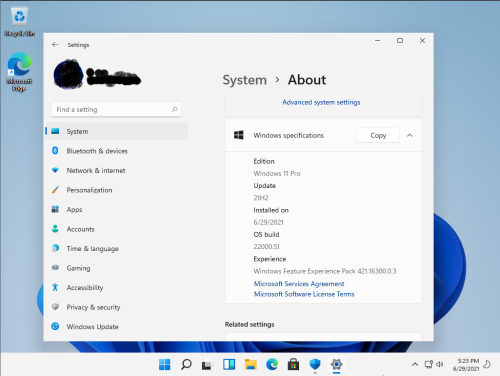Select the OS build 22000.51 value

click(266, 247)
